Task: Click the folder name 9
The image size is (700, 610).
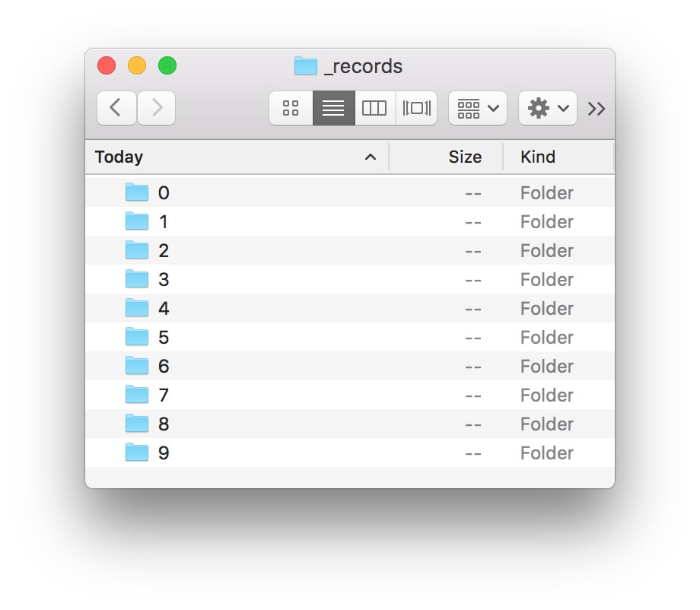Action: coord(164,453)
